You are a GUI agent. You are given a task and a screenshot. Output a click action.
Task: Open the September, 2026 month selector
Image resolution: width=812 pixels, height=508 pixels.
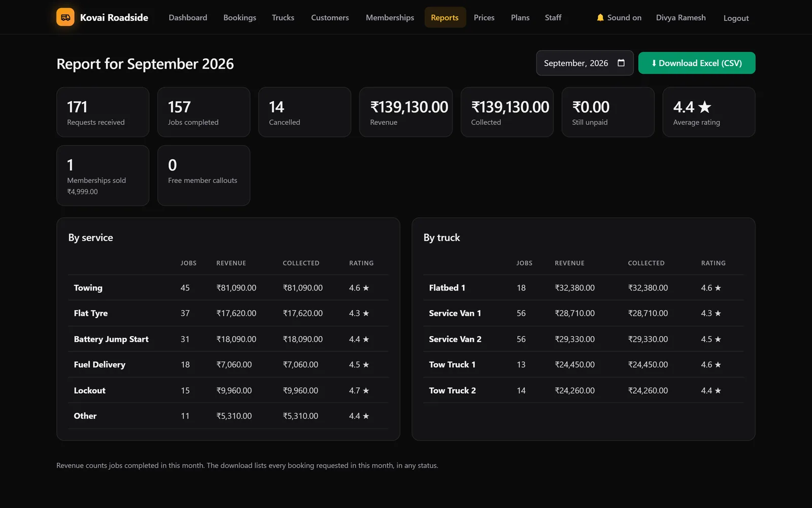585,63
